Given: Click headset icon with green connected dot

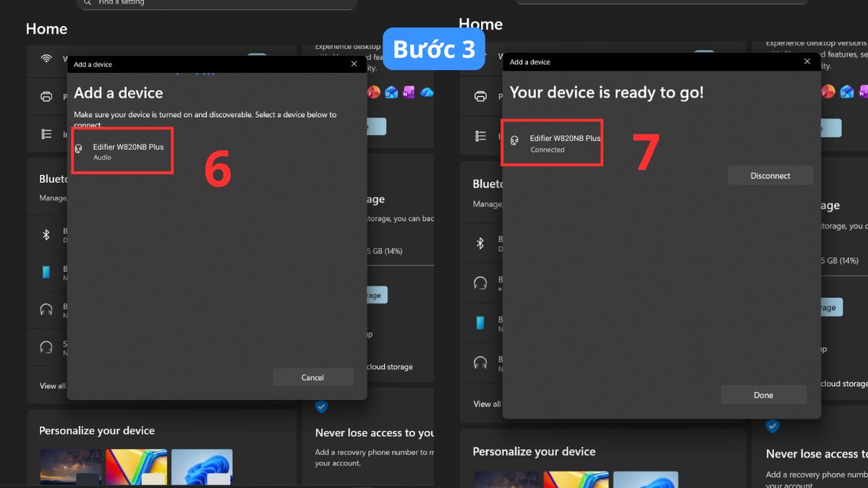Looking at the screenshot, I should click(480, 283).
